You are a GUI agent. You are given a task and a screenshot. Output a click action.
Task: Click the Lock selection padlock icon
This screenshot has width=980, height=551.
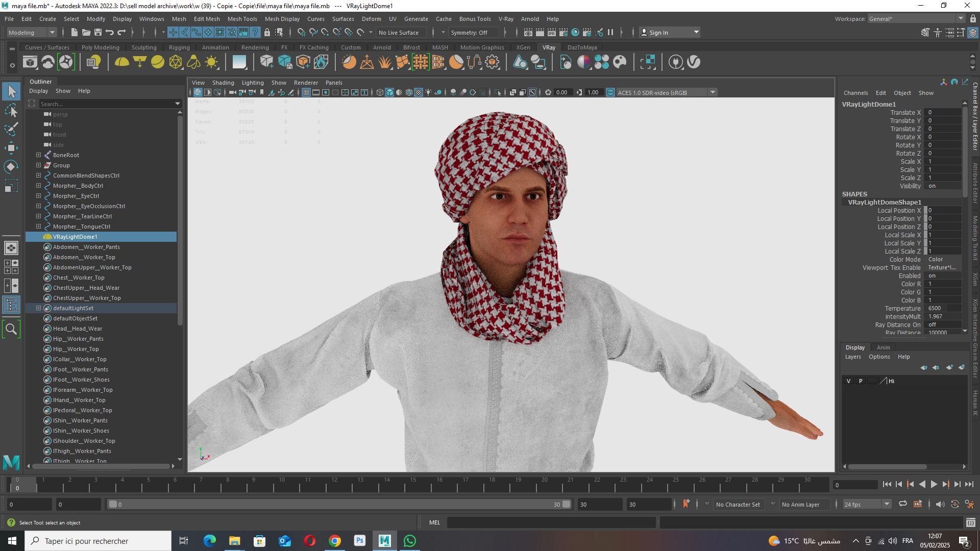[267, 32]
